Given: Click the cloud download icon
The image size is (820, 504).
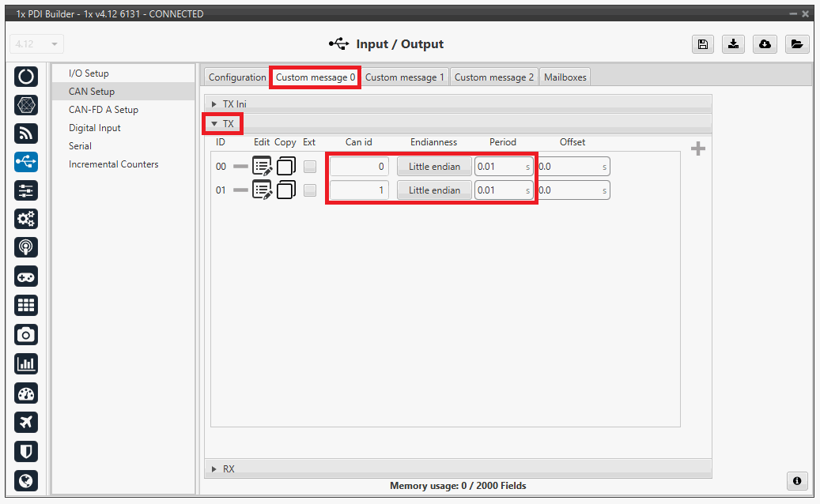Looking at the screenshot, I should [x=765, y=44].
